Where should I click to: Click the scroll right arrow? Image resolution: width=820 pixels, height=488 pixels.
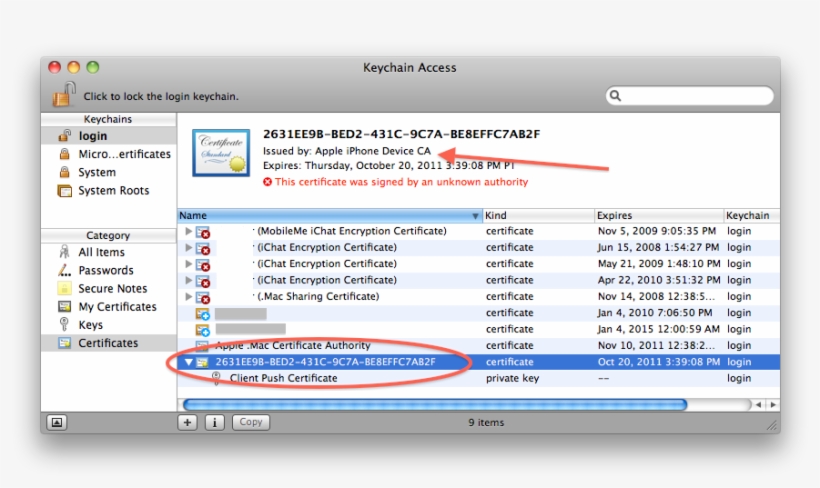coord(772,405)
